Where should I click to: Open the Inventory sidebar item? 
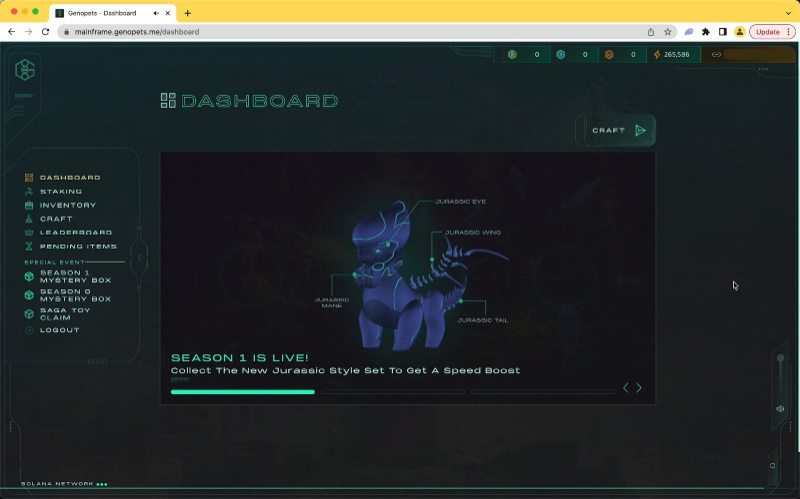point(68,205)
